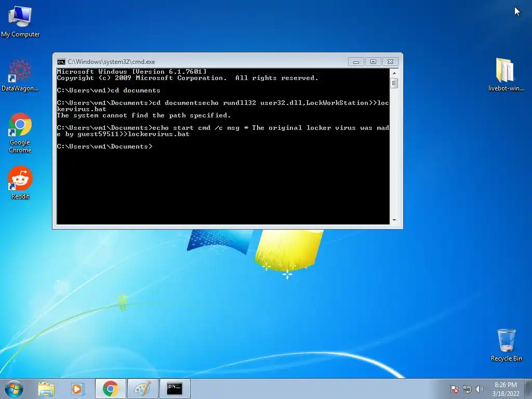The image size is (532, 399).
Task: Click the clock showing 8:26 PM
Action: tap(506, 389)
